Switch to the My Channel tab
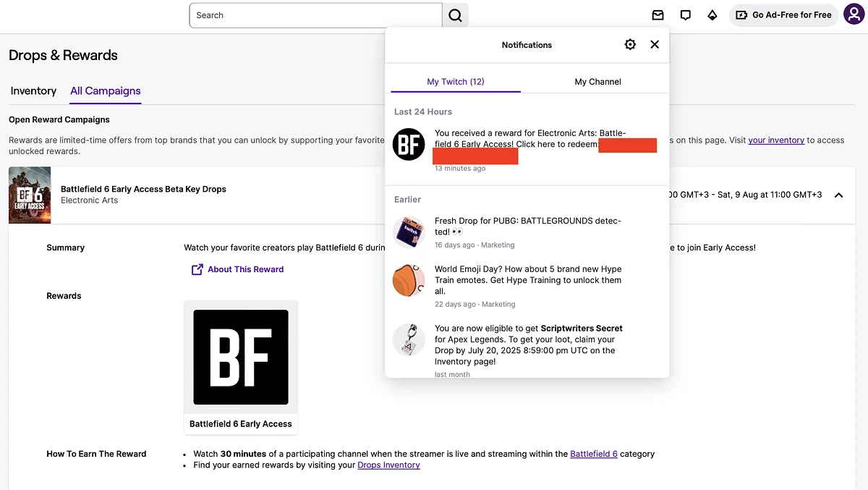Image resolution: width=868 pixels, height=490 pixels. [x=597, y=82]
